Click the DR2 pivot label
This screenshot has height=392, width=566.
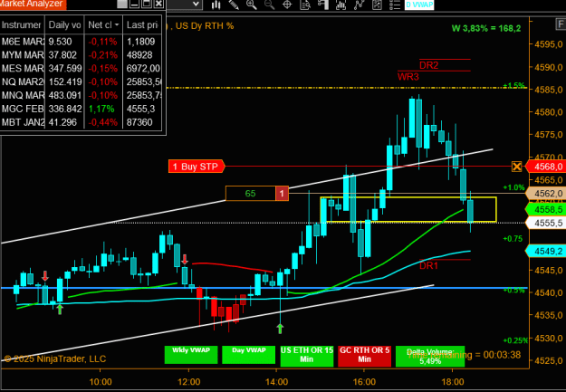tap(429, 65)
